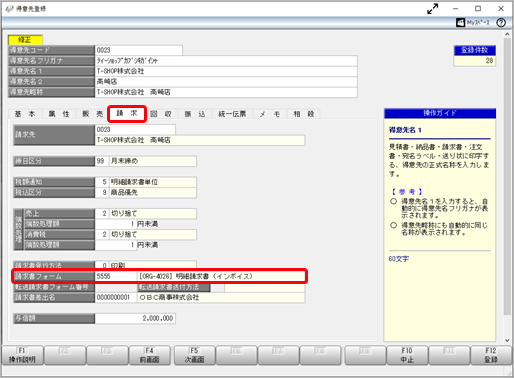Click F5 次画面 function button
The image size is (514, 378).
point(194,355)
